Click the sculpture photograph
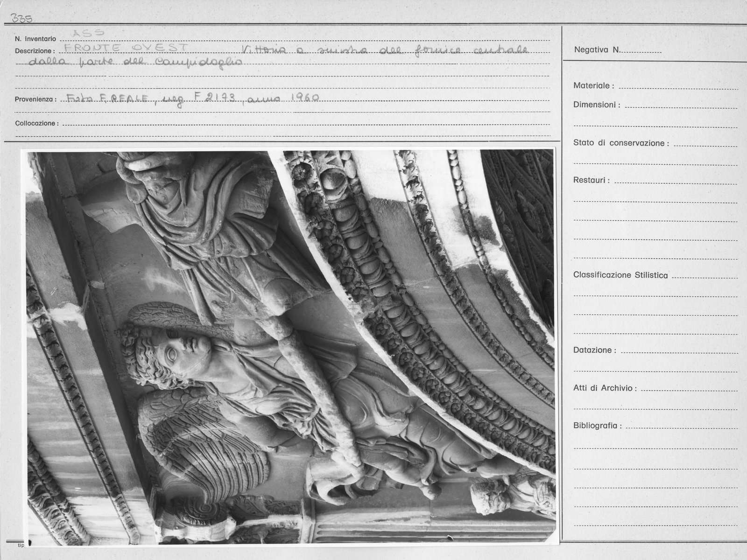This screenshot has height=560, width=747. (x=290, y=347)
